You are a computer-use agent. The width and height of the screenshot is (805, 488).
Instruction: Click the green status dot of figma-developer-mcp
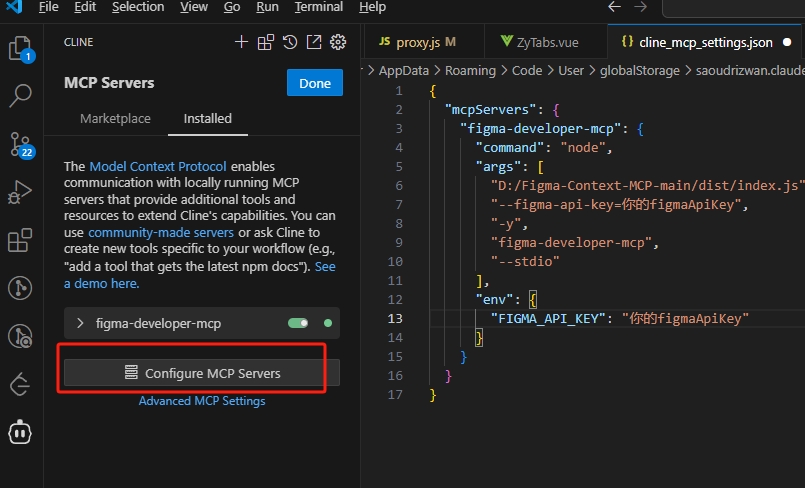(328, 323)
